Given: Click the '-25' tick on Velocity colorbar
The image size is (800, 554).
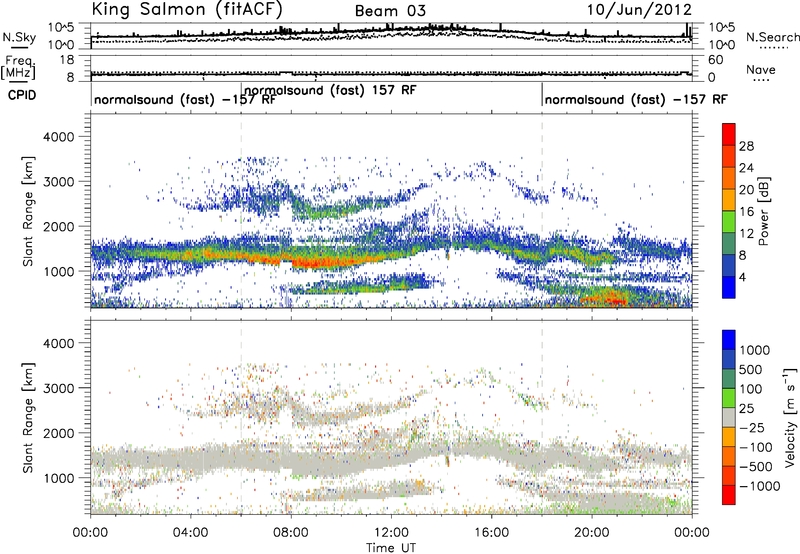Looking at the screenshot, I should pos(753,427).
